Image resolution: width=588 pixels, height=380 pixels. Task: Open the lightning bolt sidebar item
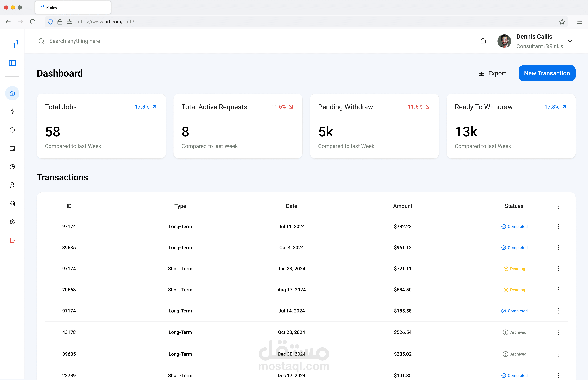(12, 111)
